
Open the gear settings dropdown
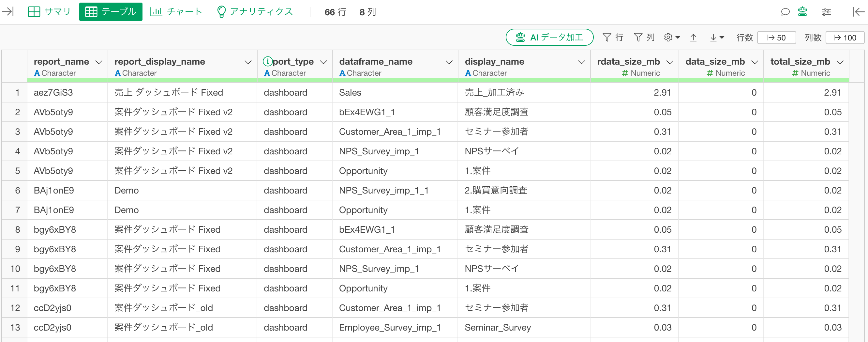tap(672, 38)
